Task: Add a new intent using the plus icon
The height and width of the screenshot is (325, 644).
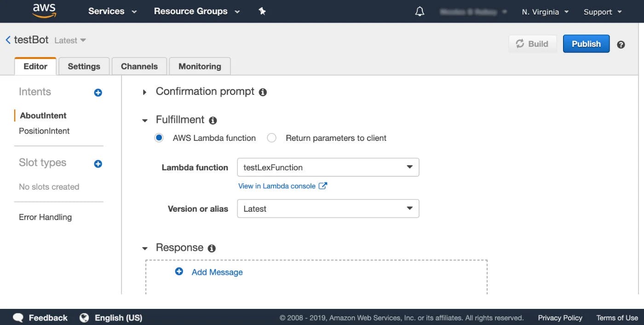Action: [x=98, y=92]
